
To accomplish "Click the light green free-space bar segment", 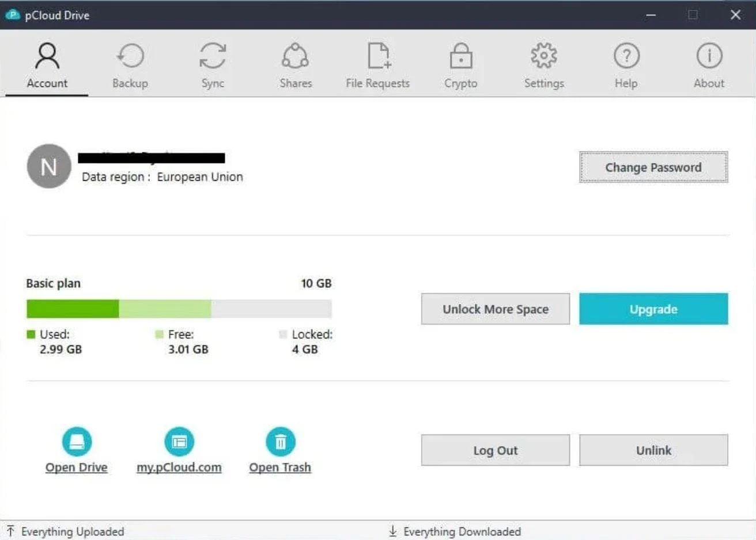I will 165,309.
